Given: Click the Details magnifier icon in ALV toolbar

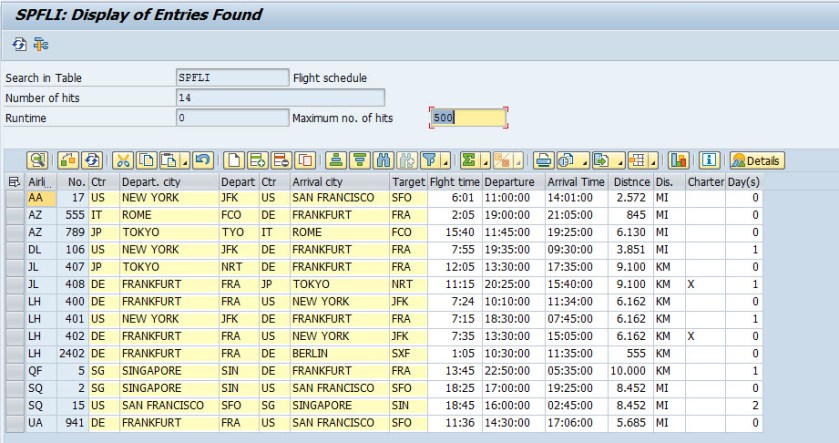Looking at the screenshot, I should pyautogui.click(x=37, y=160).
